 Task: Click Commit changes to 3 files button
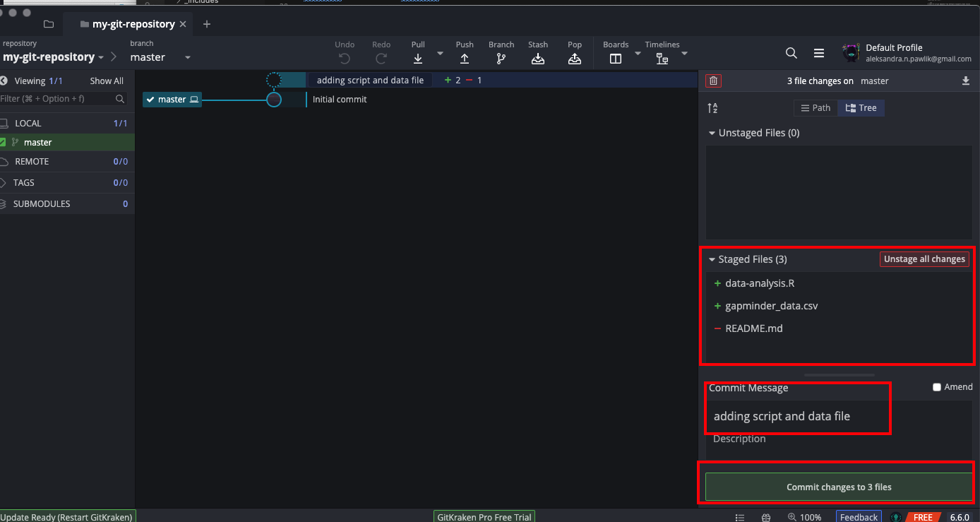click(839, 487)
